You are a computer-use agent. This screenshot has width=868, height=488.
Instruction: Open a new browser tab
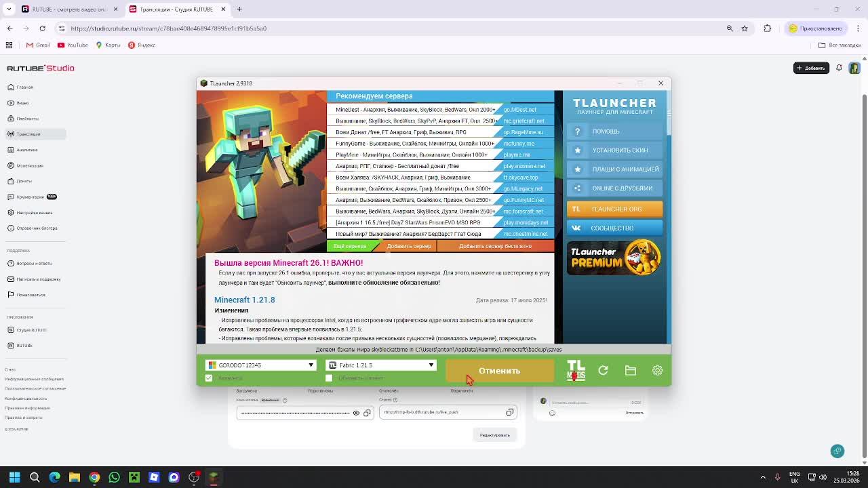[x=239, y=9]
